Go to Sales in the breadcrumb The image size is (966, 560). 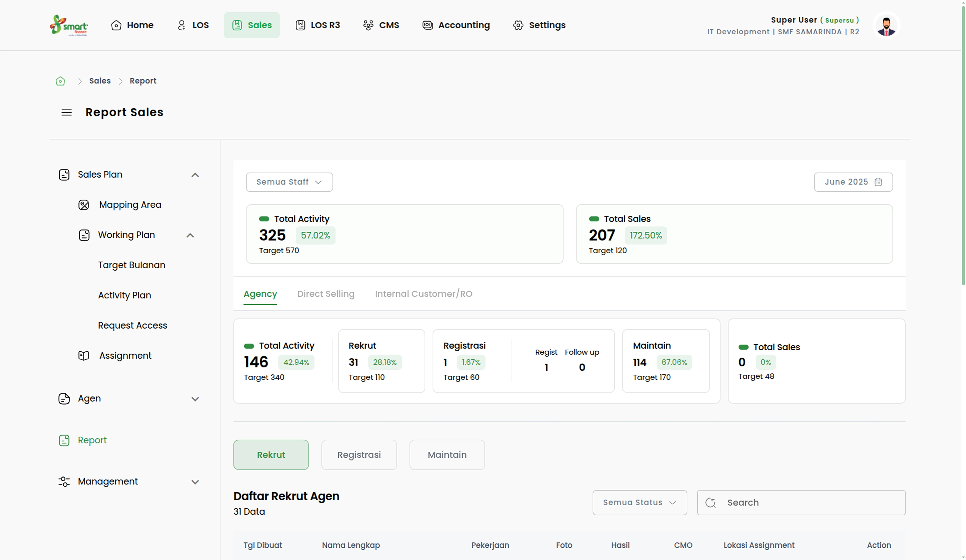click(x=100, y=81)
